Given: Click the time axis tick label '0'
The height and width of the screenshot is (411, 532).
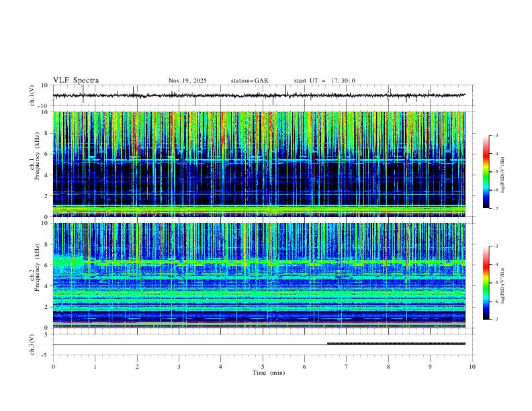Looking at the screenshot, I should click(53, 367).
